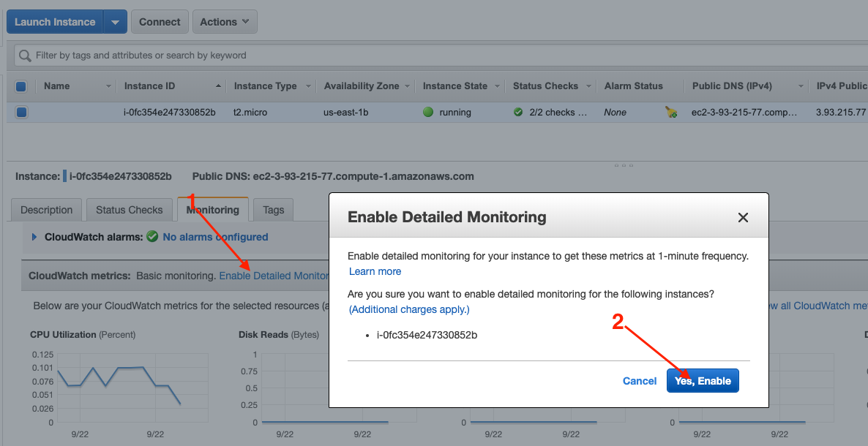Open the Launch Instance dropdown arrow
Viewport: 868px width, 446px height.
115,22
